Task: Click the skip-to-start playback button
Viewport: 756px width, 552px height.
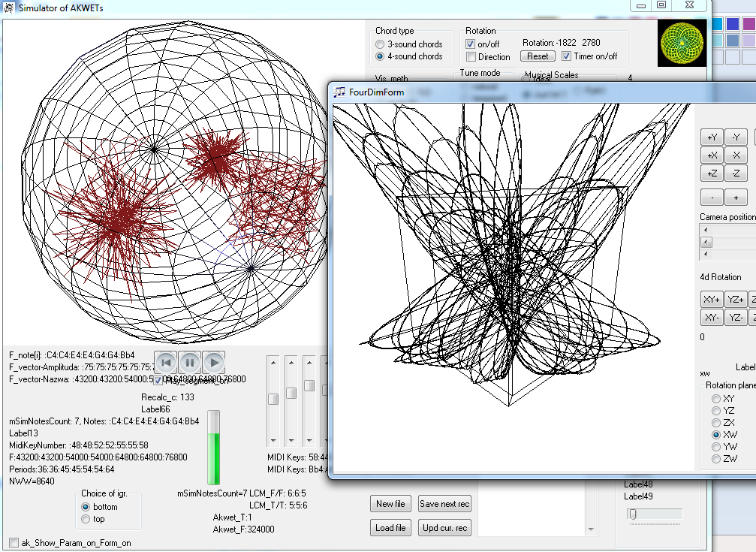Action: (x=166, y=363)
